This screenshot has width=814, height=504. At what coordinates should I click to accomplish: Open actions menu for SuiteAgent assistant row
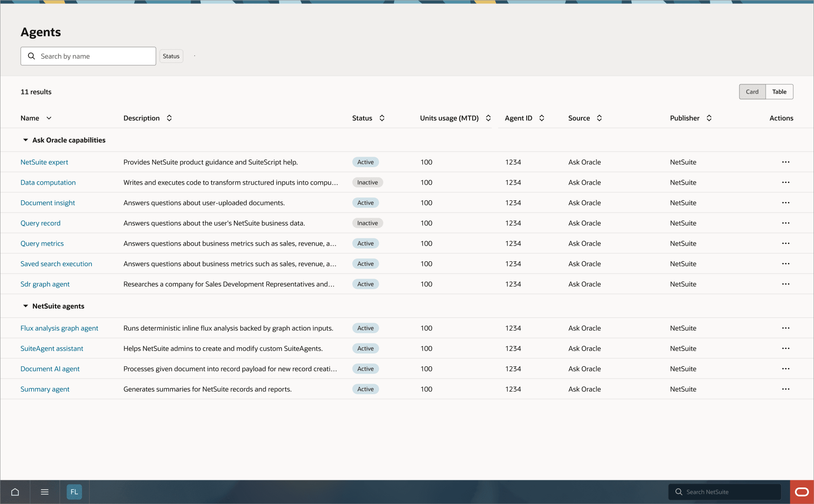coord(786,348)
